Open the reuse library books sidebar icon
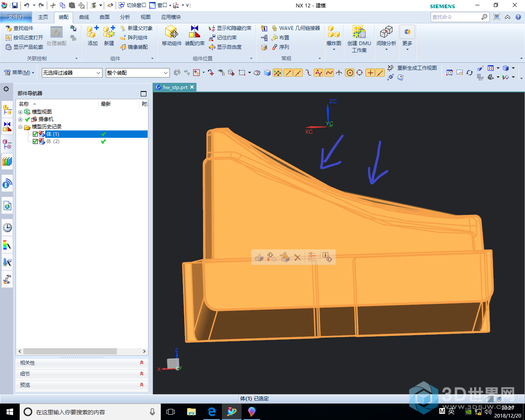 pyautogui.click(x=7, y=161)
